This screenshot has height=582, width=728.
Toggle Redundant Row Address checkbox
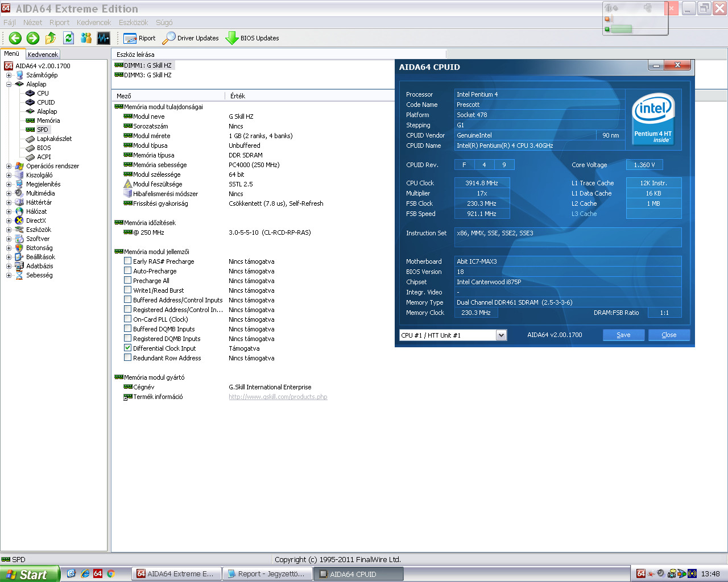coord(127,357)
